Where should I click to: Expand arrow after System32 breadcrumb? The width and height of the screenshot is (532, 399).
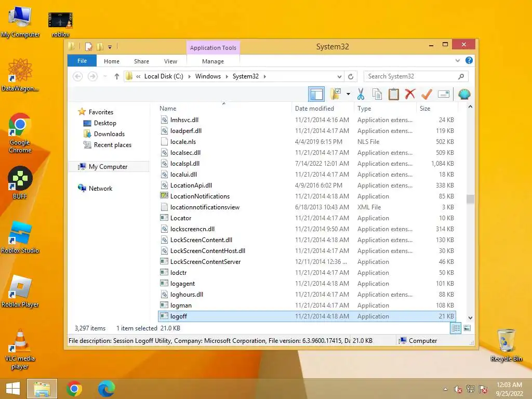(x=264, y=76)
